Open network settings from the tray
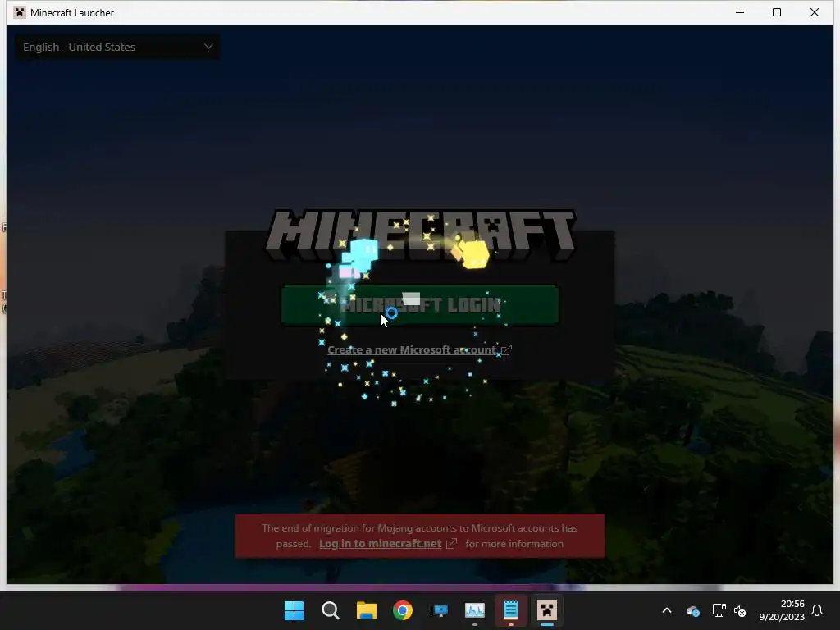840x630 pixels. (x=719, y=610)
